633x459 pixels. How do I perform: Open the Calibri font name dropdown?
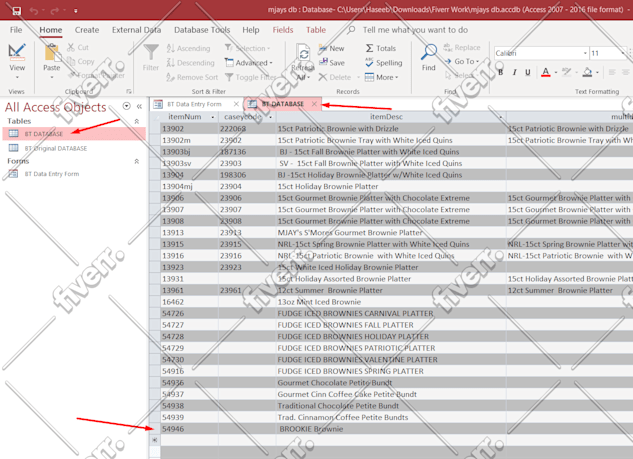[x=585, y=53]
